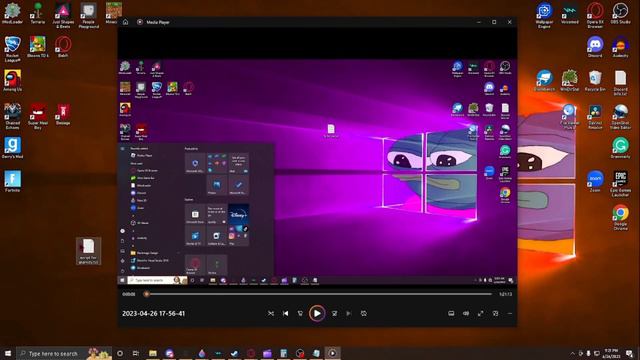Select Opera GX Browser desktop shortcut
This screenshot has height=360, width=640.
point(595,15)
